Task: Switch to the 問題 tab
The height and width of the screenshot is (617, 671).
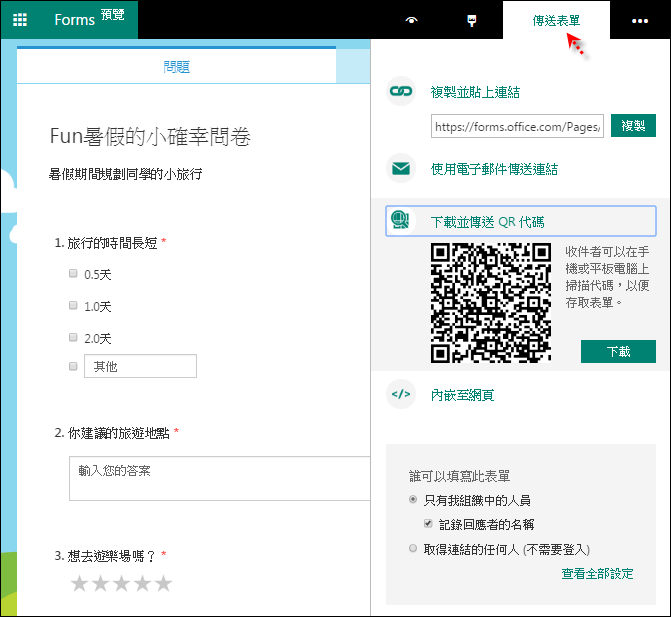Action: click(x=176, y=67)
